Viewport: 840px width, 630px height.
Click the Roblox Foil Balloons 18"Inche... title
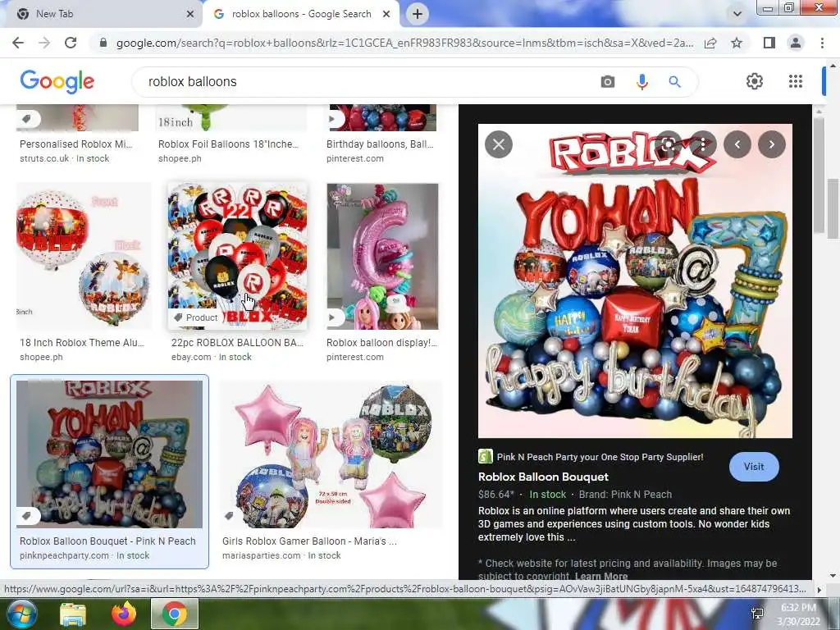tap(228, 144)
